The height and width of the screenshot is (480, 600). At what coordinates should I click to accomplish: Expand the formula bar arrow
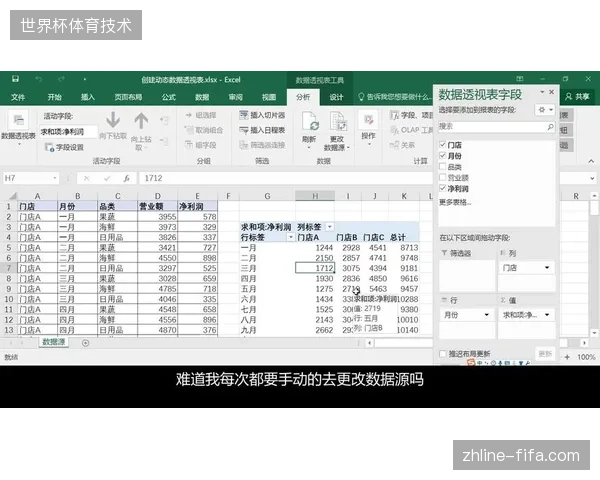(x=592, y=178)
